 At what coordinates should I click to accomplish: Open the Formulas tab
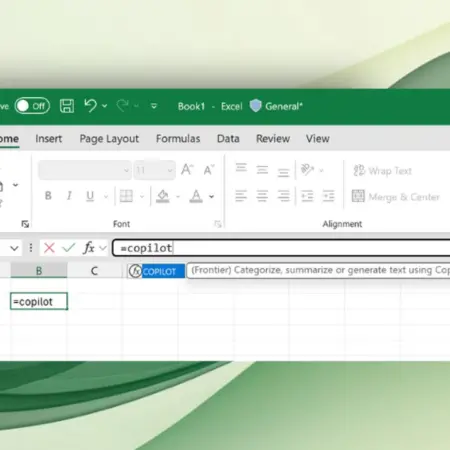tap(178, 139)
